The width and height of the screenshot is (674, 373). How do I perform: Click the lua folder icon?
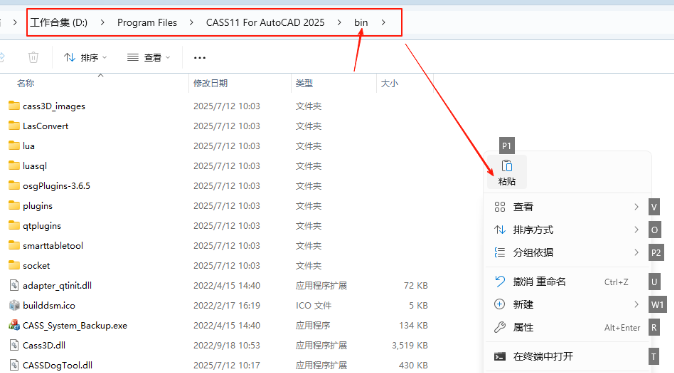(x=14, y=146)
